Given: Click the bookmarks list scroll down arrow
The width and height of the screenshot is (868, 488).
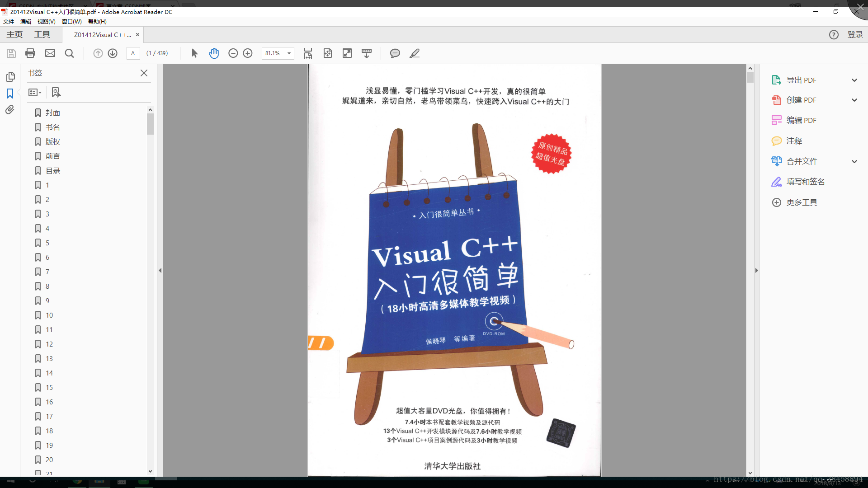Looking at the screenshot, I should pos(150,471).
